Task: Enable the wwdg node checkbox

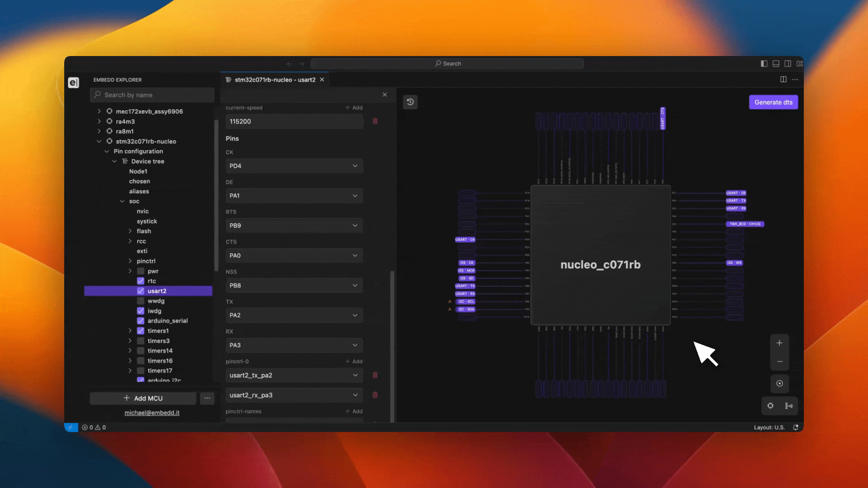Action: 141,301
